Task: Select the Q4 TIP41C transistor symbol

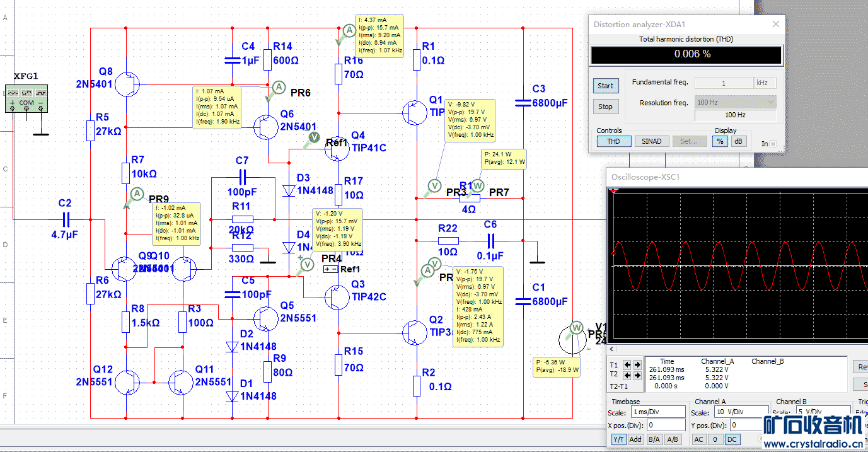Action: [336, 149]
